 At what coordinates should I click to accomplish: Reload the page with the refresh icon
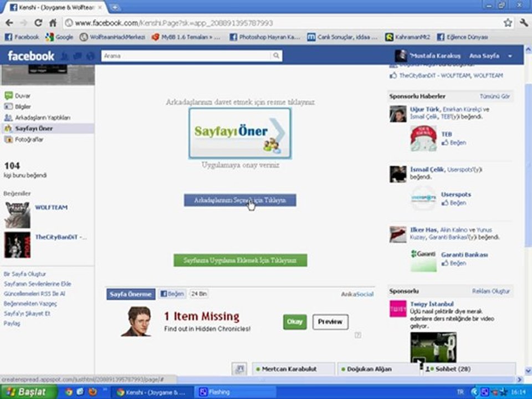tap(38, 23)
